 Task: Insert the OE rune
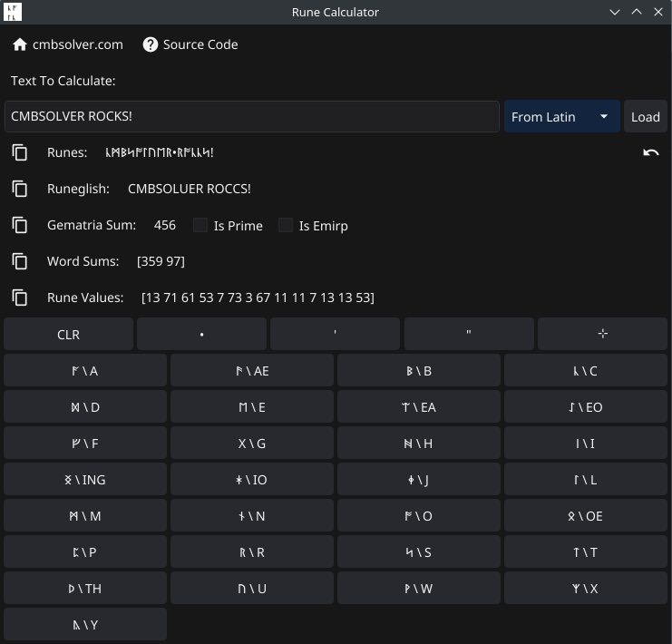585,516
